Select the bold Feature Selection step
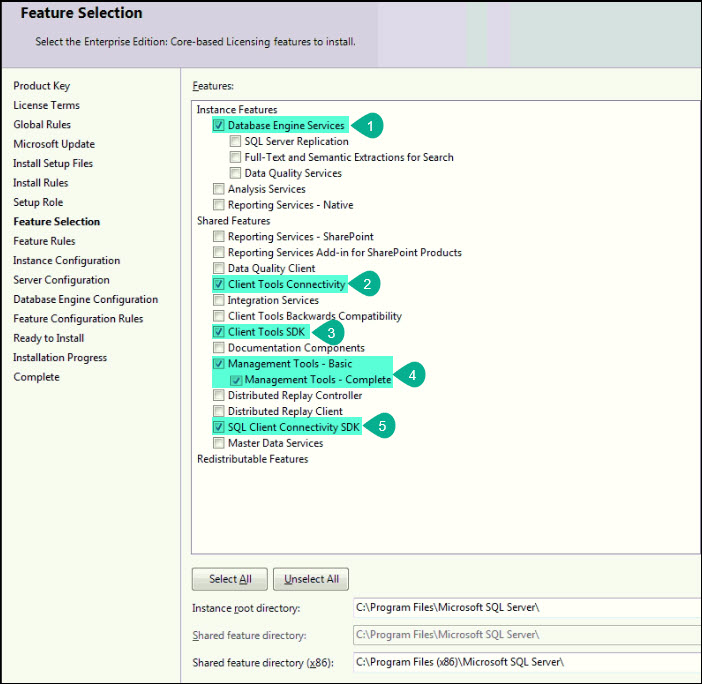 57,222
